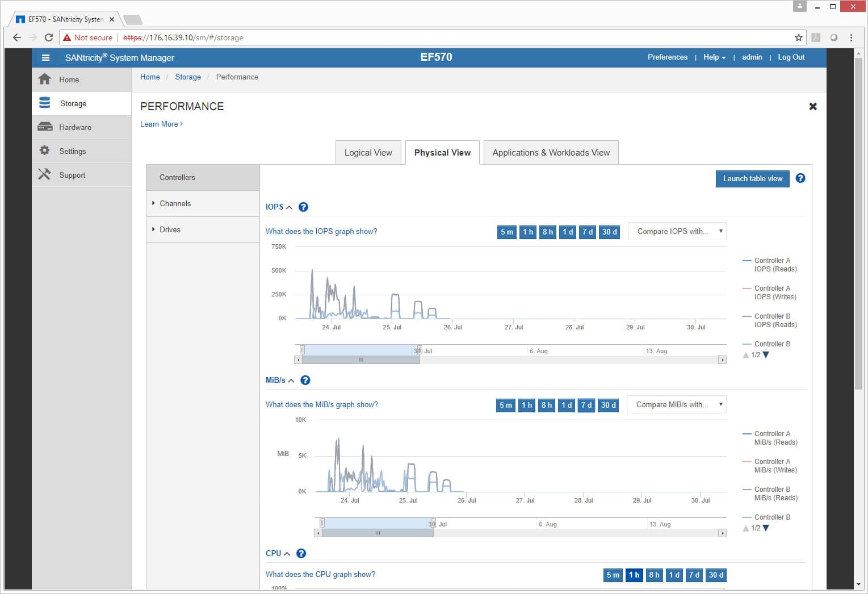Click Launch table view button

point(752,178)
